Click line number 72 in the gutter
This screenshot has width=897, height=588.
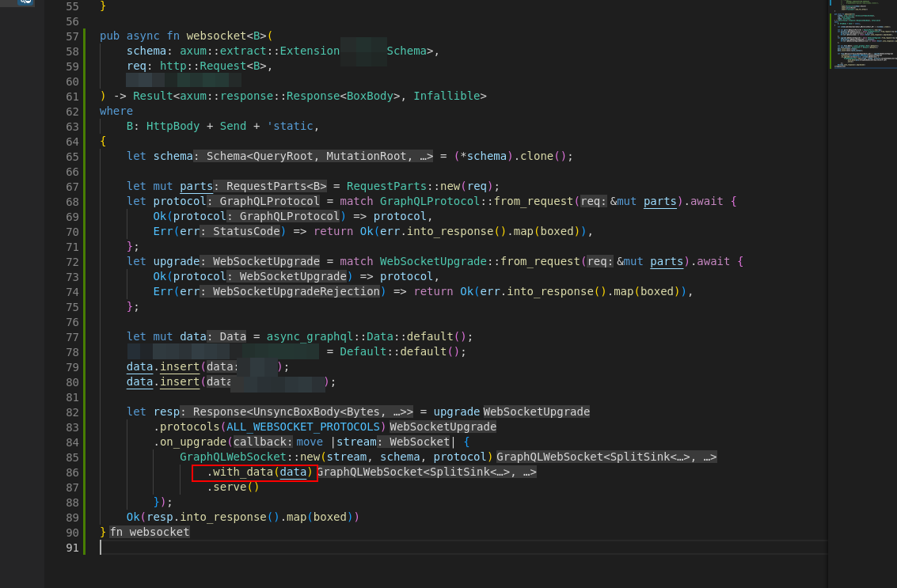[x=72, y=262]
